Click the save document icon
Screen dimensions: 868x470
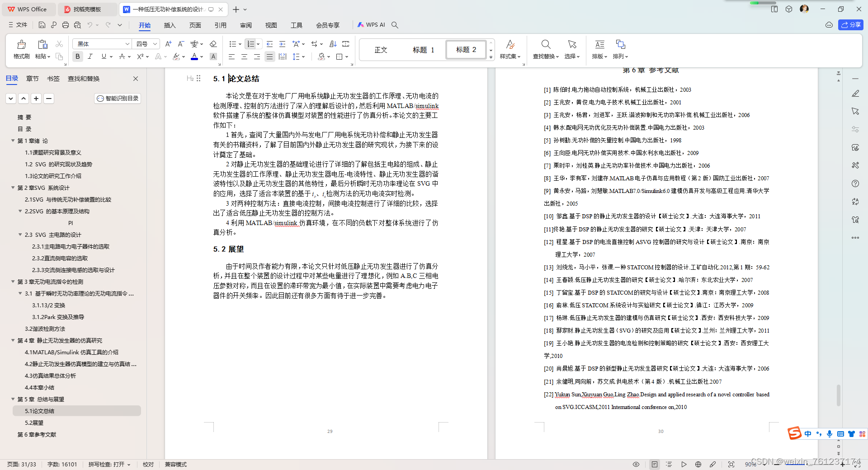click(42, 25)
